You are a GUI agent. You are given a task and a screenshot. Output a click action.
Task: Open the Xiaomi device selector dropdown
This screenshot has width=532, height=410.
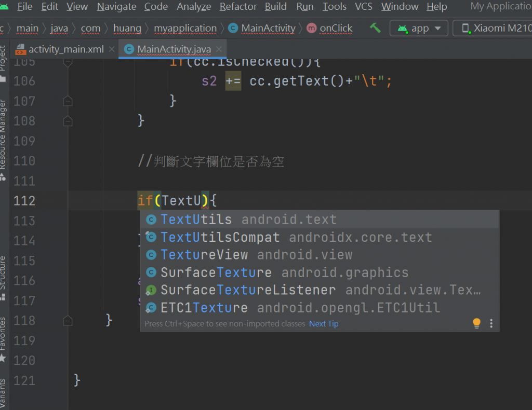[x=494, y=28]
